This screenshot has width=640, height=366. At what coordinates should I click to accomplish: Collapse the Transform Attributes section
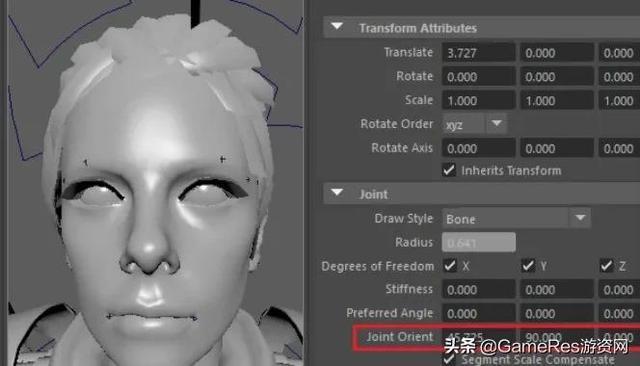[x=337, y=27]
